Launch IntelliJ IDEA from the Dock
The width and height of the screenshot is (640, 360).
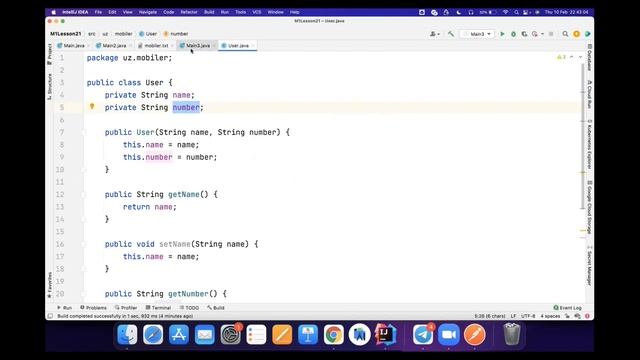tap(385, 335)
